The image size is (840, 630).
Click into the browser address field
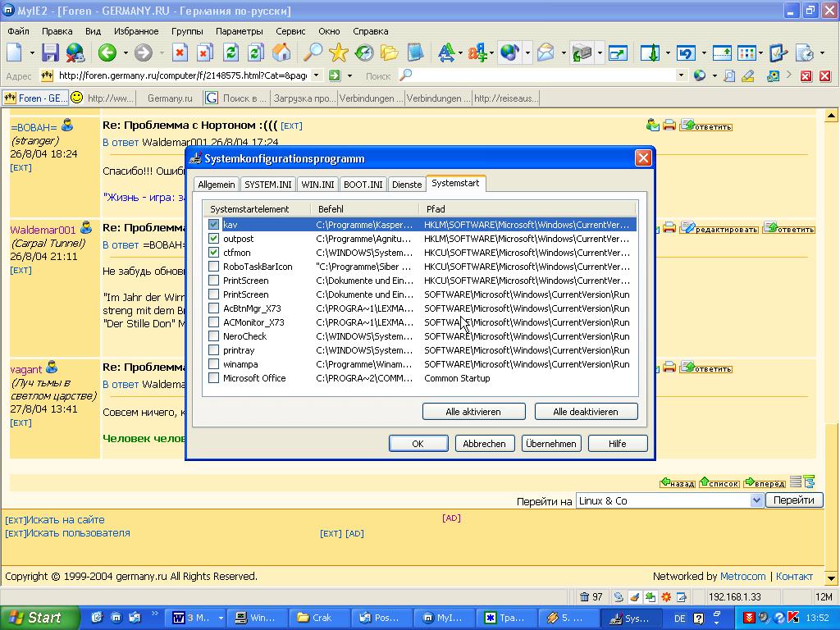(182, 75)
